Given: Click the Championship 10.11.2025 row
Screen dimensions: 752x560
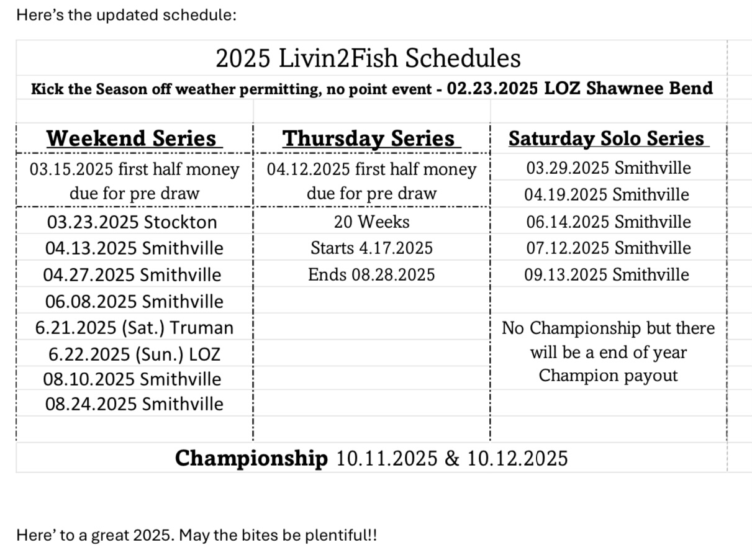Looking at the screenshot, I should click(371, 458).
